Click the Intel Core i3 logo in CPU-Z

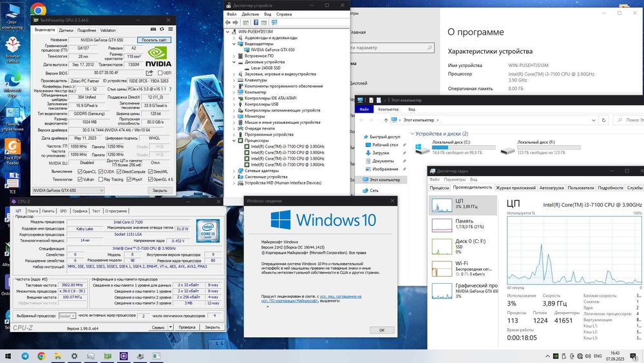(x=207, y=231)
